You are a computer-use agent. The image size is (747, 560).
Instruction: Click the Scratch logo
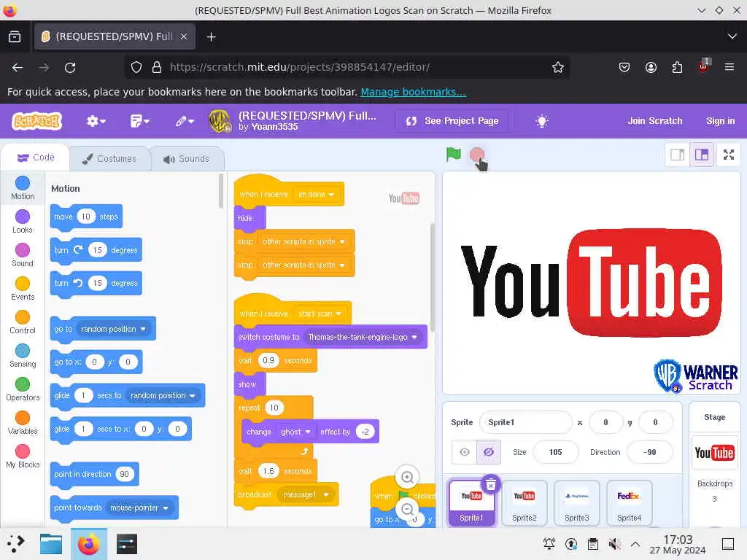(x=37, y=122)
